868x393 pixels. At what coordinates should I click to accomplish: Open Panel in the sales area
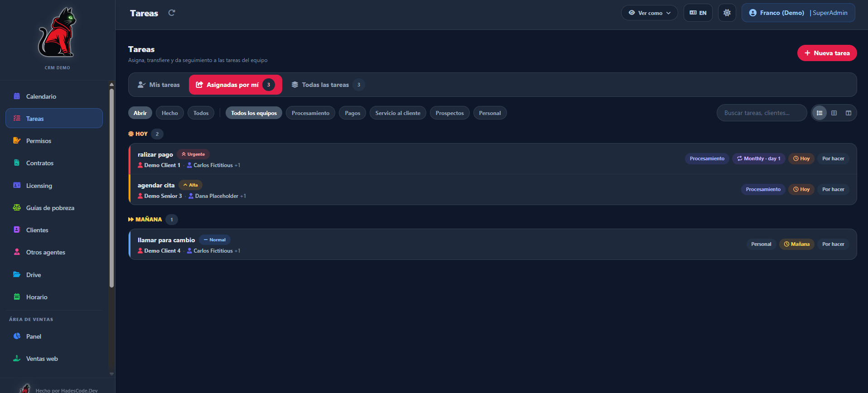point(54,336)
